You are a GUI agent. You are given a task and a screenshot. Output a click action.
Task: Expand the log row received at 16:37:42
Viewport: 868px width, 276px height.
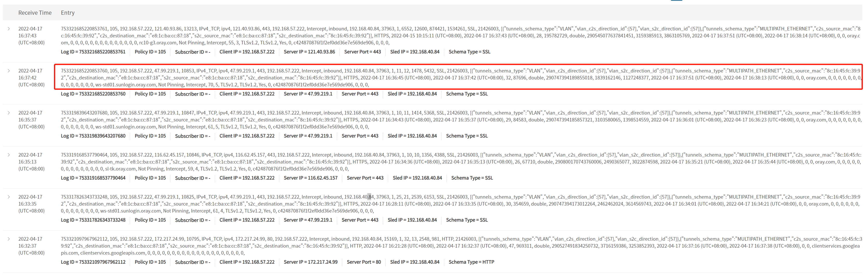tap(9, 71)
